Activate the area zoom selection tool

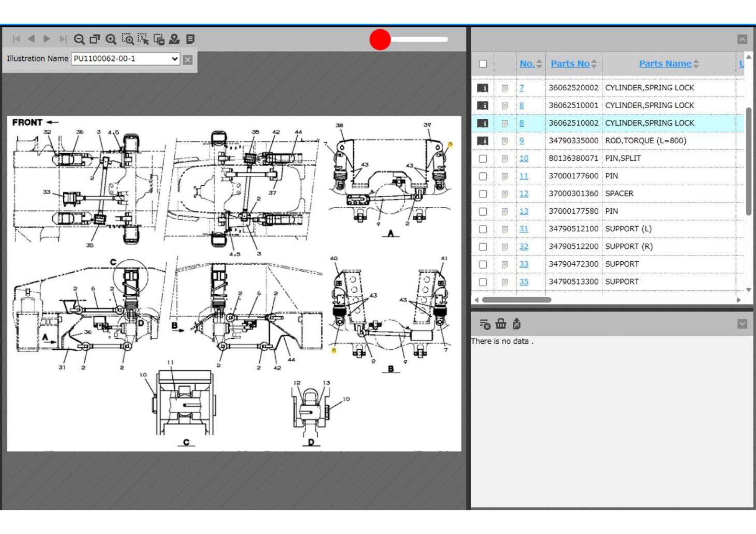click(128, 39)
